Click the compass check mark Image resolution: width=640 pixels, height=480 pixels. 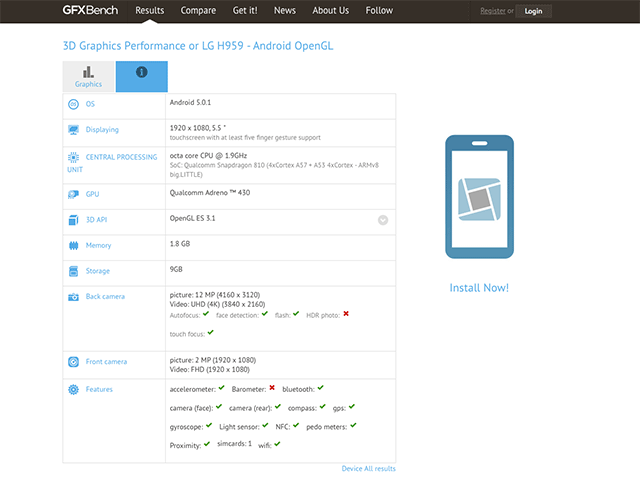(323, 407)
